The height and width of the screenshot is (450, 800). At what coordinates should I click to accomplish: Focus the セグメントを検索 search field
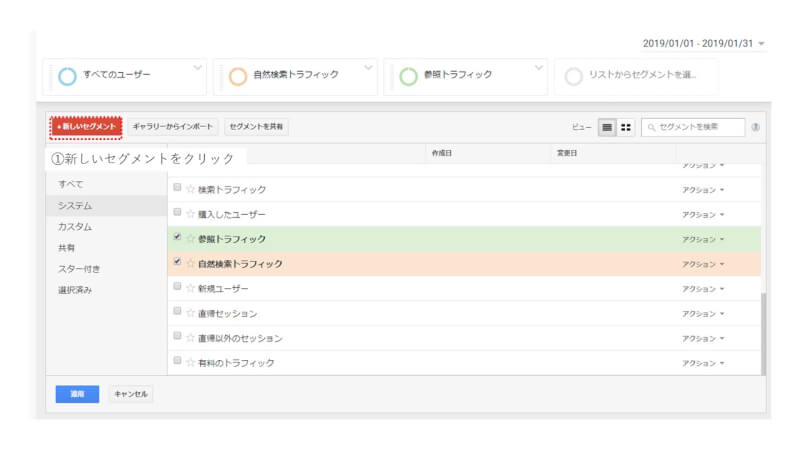(x=693, y=127)
